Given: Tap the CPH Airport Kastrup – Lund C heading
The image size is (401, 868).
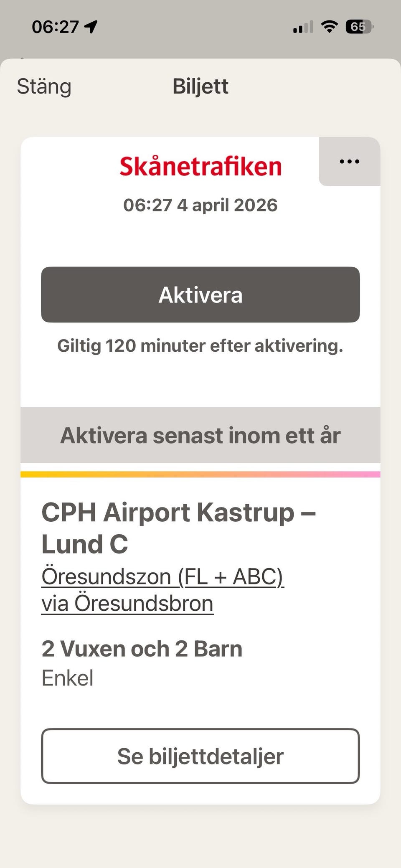Looking at the screenshot, I should pyautogui.click(x=178, y=528).
